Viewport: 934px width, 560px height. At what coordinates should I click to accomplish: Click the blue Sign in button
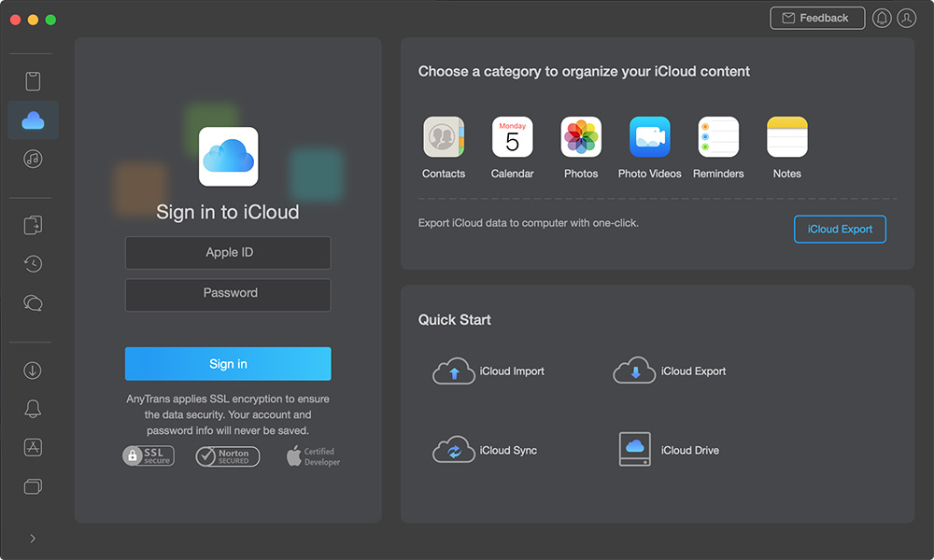pos(228,364)
